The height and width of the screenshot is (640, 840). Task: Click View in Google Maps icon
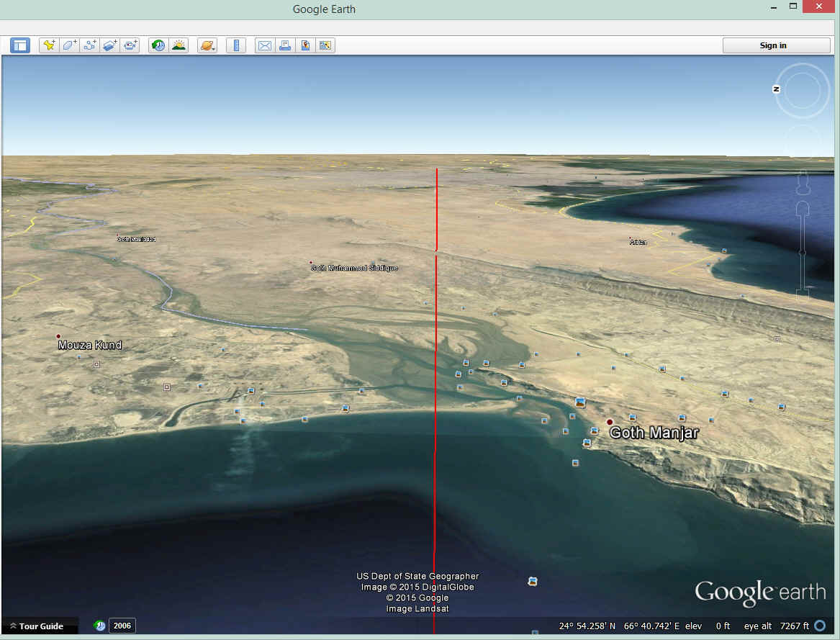(325, 45)
